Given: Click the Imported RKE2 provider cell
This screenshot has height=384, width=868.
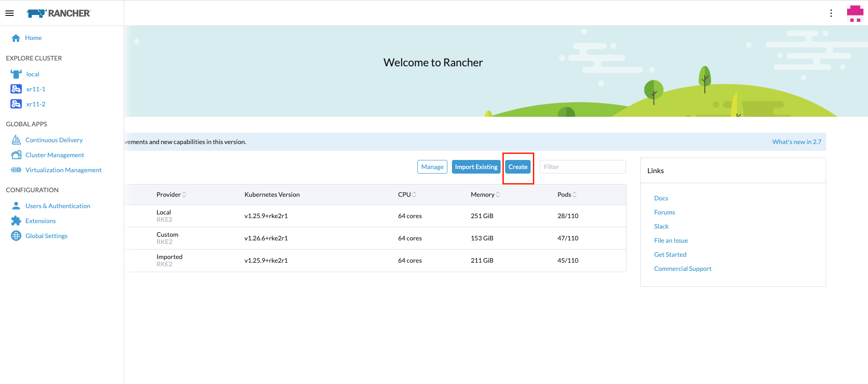Looking at the screenshot, I should click(169, 260).
